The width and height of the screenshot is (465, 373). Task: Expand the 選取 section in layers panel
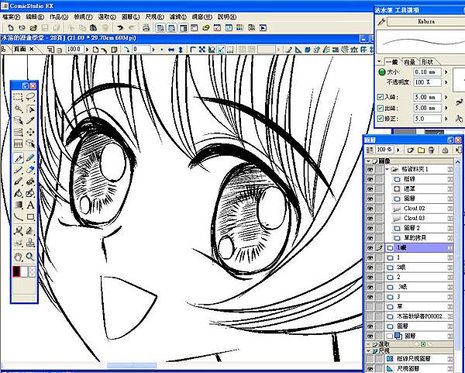(368, 344)
